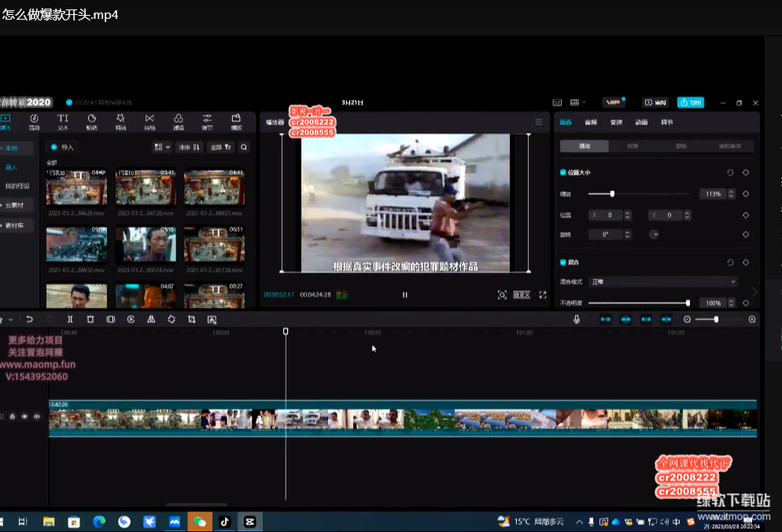Click the VIP membership button

(x=613, y=102)
